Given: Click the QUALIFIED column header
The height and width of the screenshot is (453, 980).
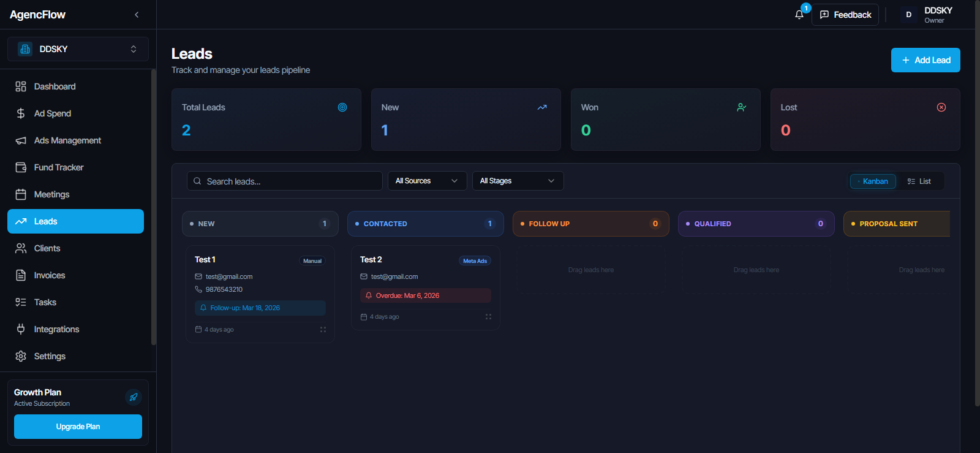Looking at the screenshot, I should click(x=756, y=224).
